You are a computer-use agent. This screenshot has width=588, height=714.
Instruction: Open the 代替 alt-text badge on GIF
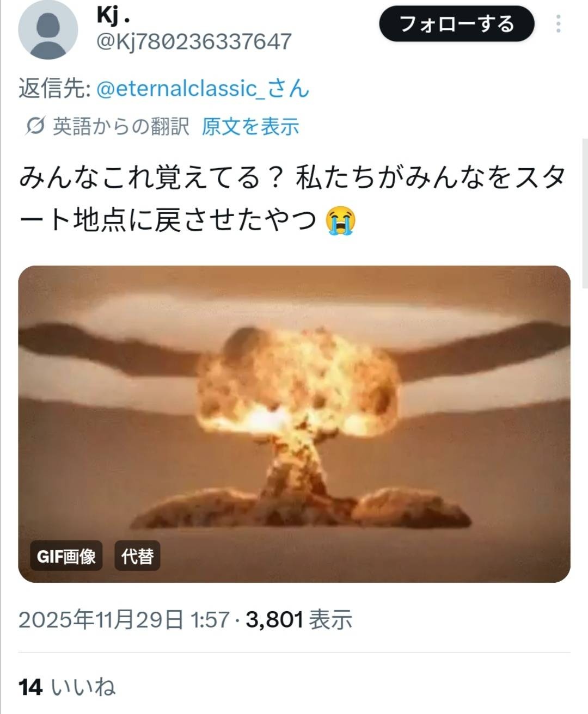137,556
